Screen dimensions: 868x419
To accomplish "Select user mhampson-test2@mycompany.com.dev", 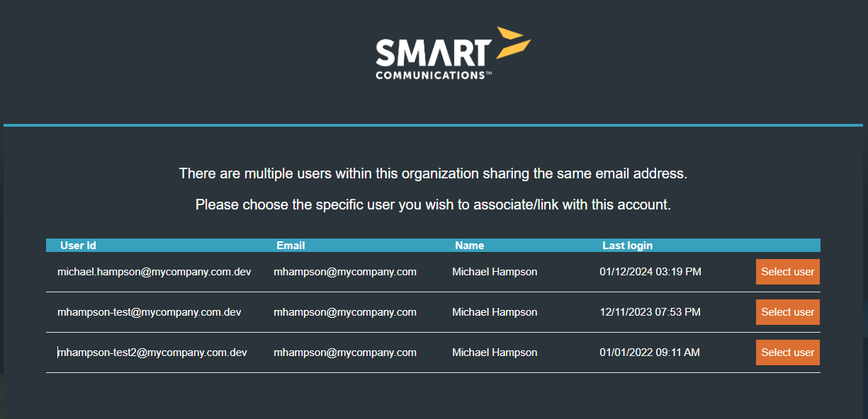I will click(787, 352).
